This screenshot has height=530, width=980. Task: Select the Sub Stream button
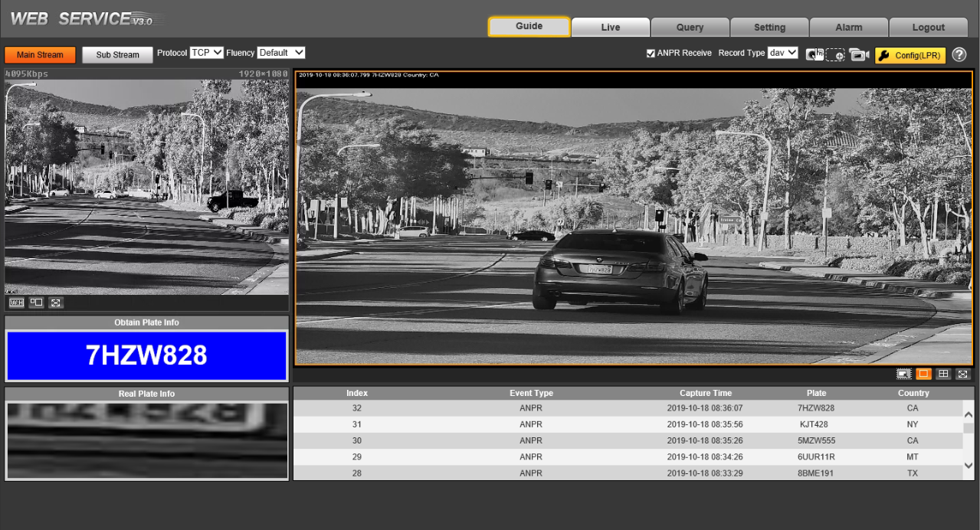117,55
